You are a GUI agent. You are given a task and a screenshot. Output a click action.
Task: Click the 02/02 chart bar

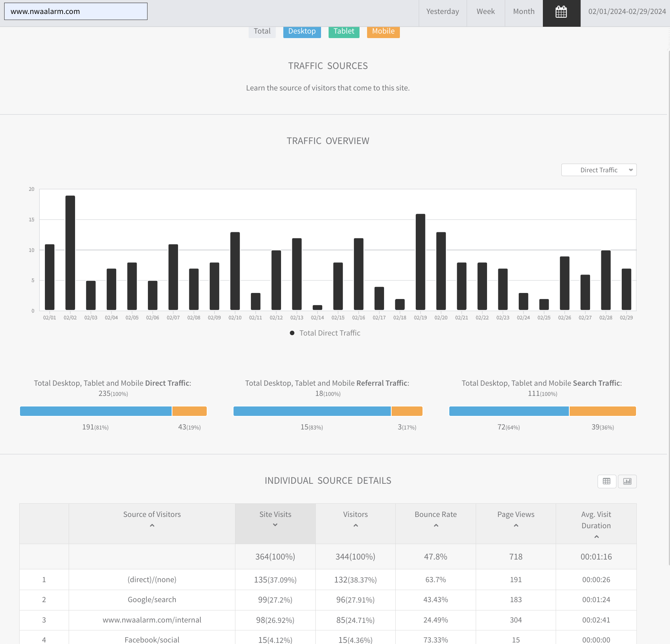[x=70, y=253]
